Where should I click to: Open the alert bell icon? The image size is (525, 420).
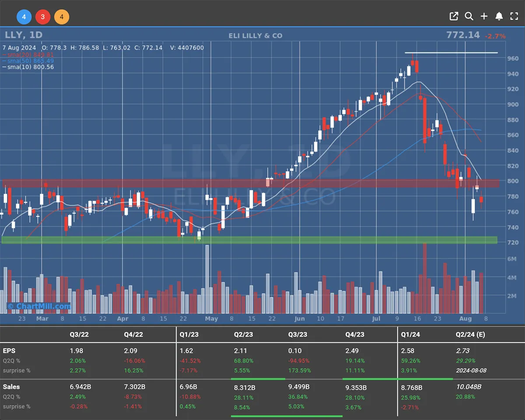pos(499,17)
